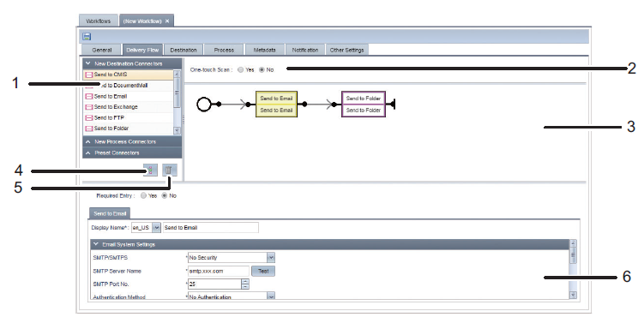Click the Send to CMIS connector icon
Image resolution: width=644 pixels, height=323 pixels.
(88, 75)
